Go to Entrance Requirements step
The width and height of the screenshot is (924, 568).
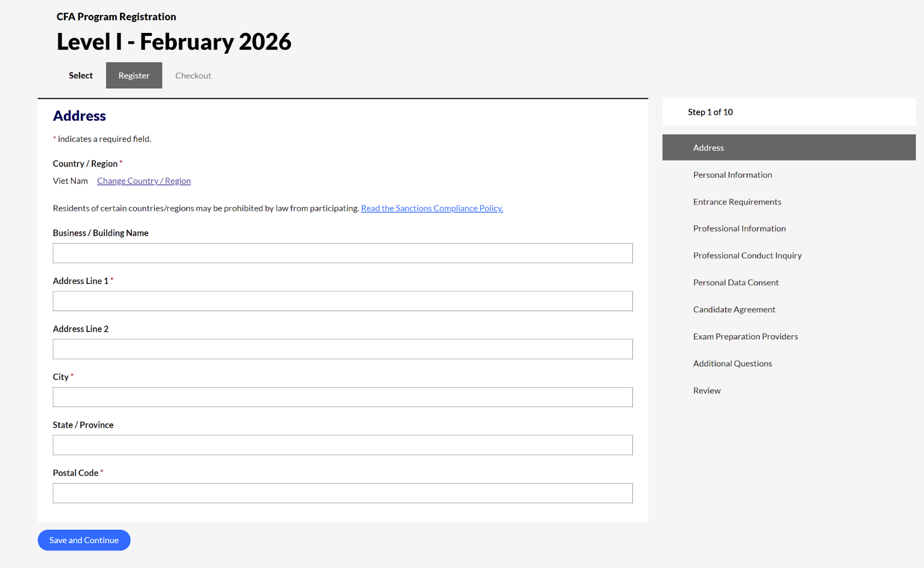pyautogui.click(x=737, y=202)
